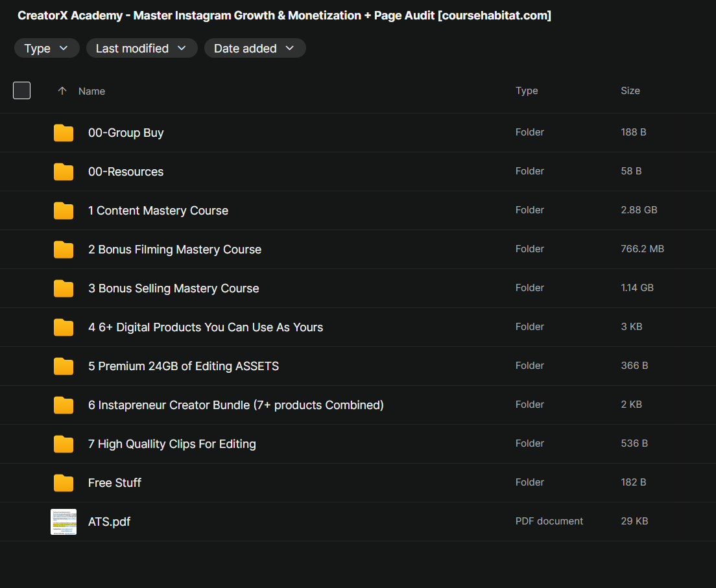Click the 1 Content Mastery Course folder icon
The width and height of the screenshot is (716, 588).
click(x=64, y=211)
